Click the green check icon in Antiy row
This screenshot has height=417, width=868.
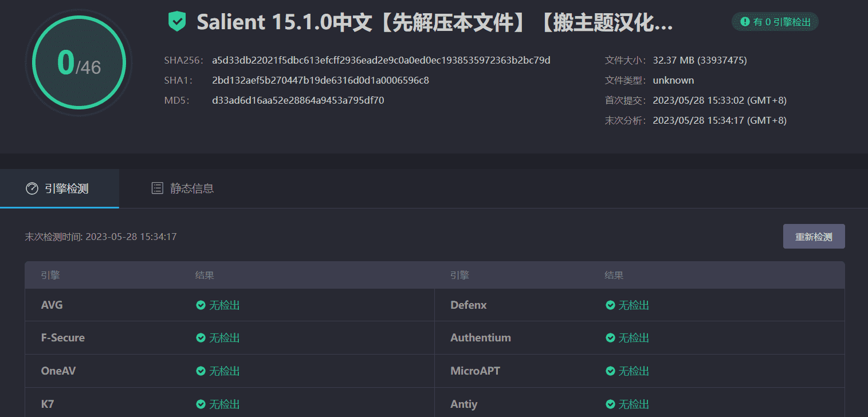(x=610, y=404)
